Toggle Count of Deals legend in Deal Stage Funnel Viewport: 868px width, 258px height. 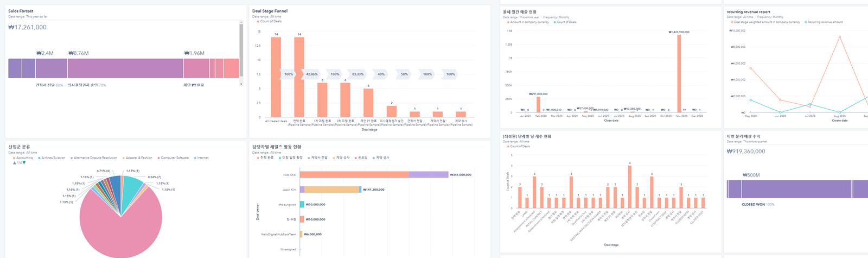(x=269, y=21)
